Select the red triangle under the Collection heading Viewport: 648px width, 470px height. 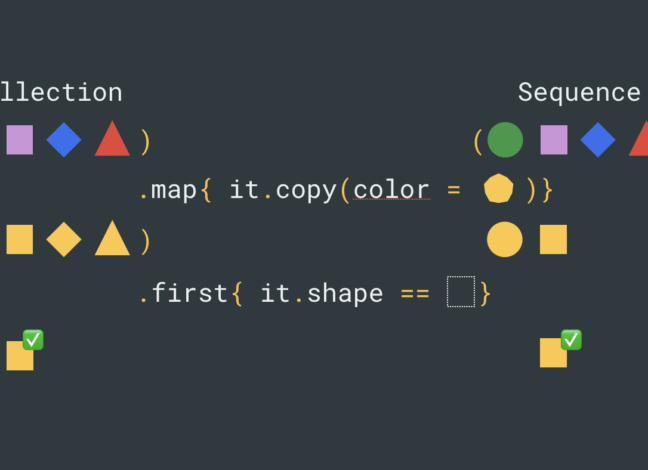[112, 140]
